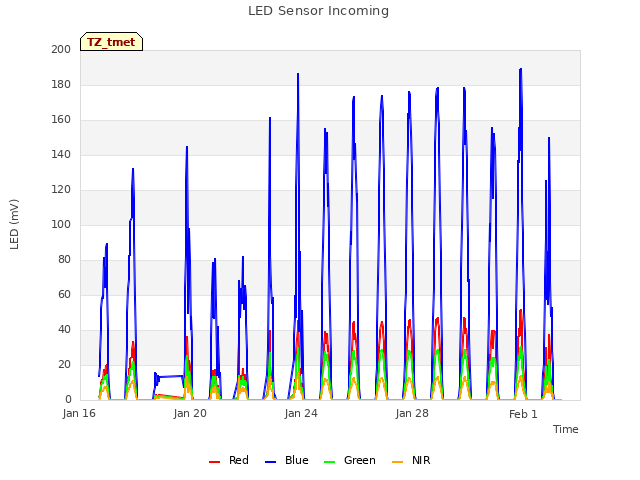Click the 180 y-axis tick label

(61, 84)
